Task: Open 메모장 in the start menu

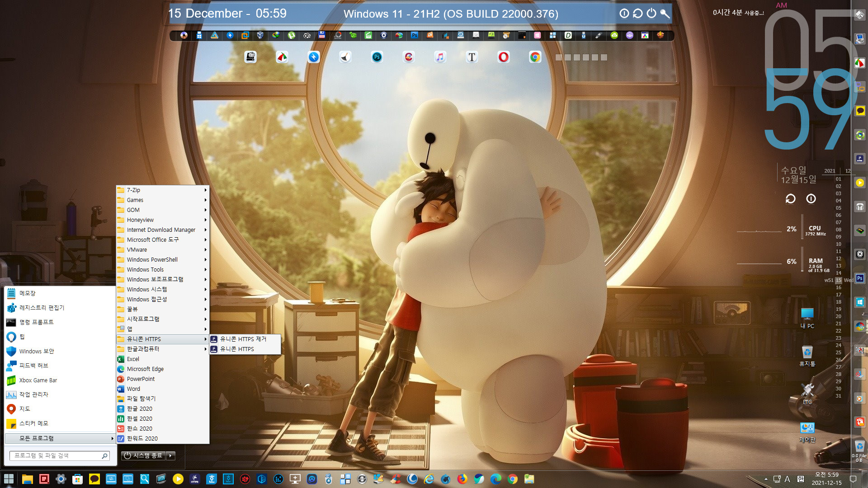Action: tap(60, 293)
